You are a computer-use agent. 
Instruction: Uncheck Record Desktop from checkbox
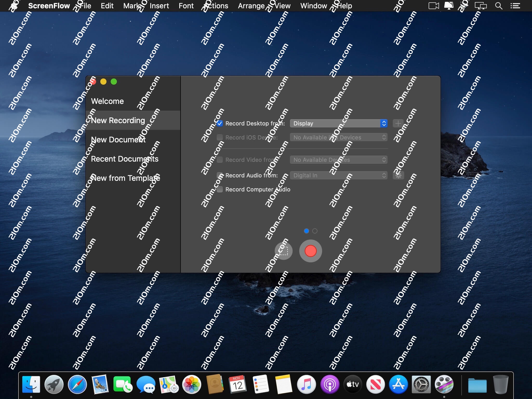click(x=220, y=123)
